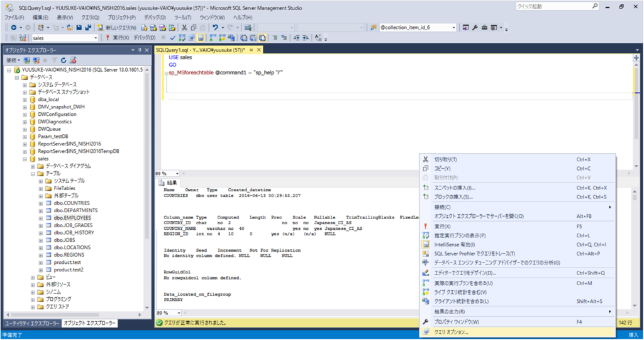The height and width of the screenshot is (340, 644).
Task: Click the Cut scissors icon in toolbar
Action: point(184,28)
